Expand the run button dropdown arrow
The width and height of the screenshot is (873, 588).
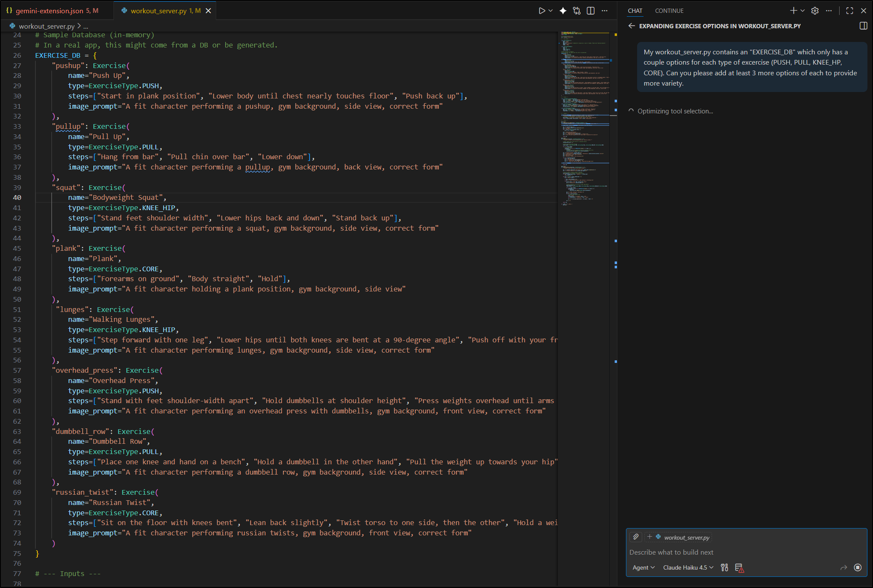click(551, 11)
